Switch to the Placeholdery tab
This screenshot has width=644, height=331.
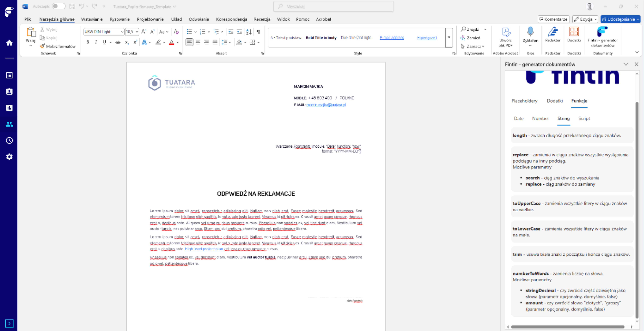tap(524, 101)
